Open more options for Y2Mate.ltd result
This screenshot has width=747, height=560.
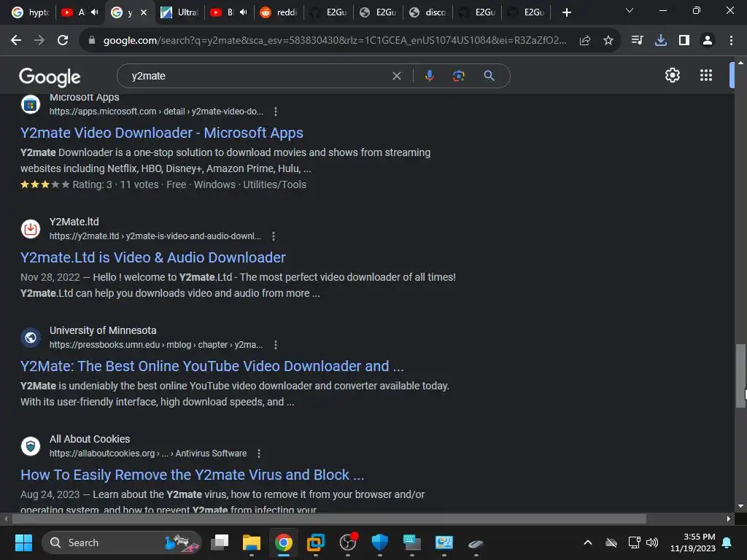(x=274, y=236)
